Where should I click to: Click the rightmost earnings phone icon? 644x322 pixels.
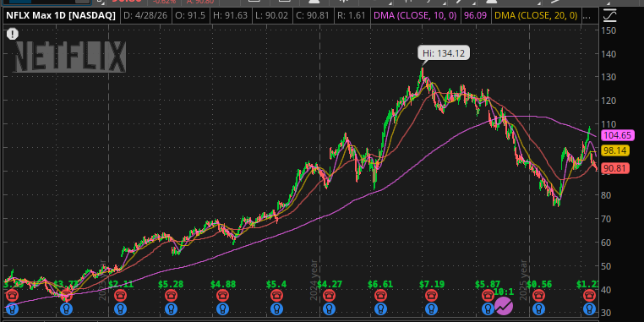590,295
